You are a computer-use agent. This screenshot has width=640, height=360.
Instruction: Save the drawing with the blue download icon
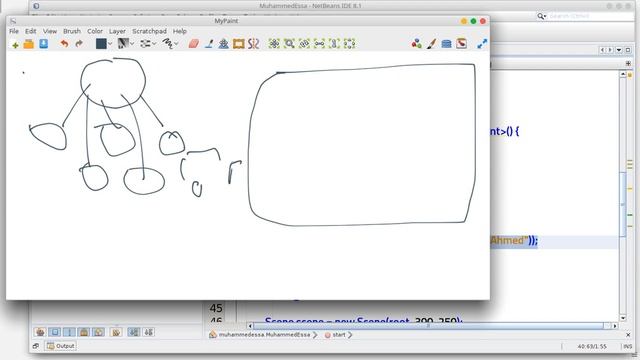click(x=43, y=44)
